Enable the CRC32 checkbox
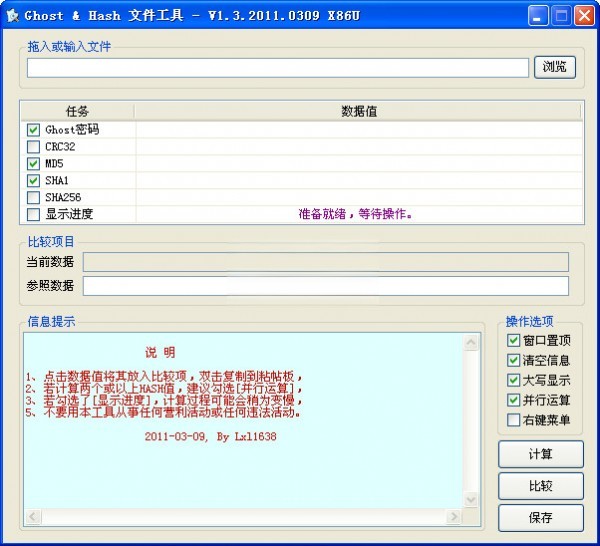 pos(34,147)
